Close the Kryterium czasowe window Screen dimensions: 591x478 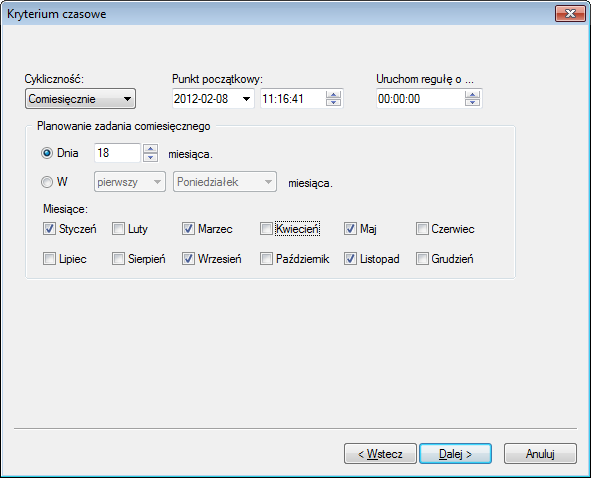point(570,14)
